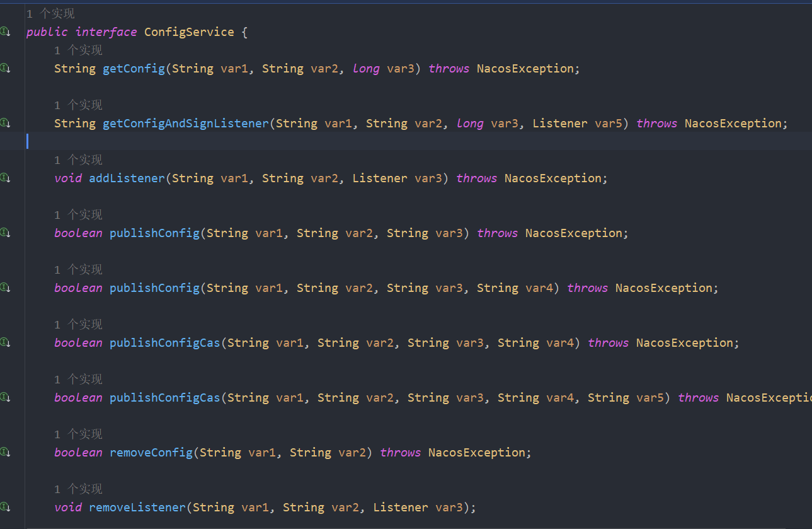Click the removeConfig method name
The width and height of the screenshot is (812, 529).
151,453
